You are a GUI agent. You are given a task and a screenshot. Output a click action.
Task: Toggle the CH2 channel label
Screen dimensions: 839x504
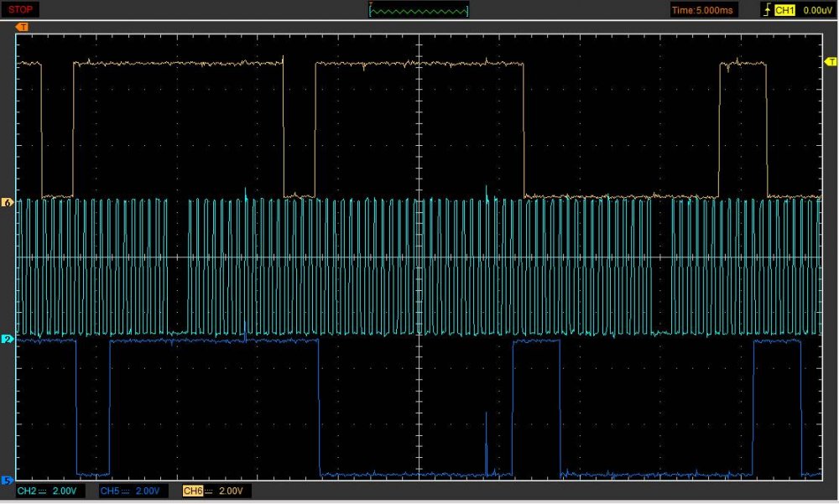(x=26, y=491)
